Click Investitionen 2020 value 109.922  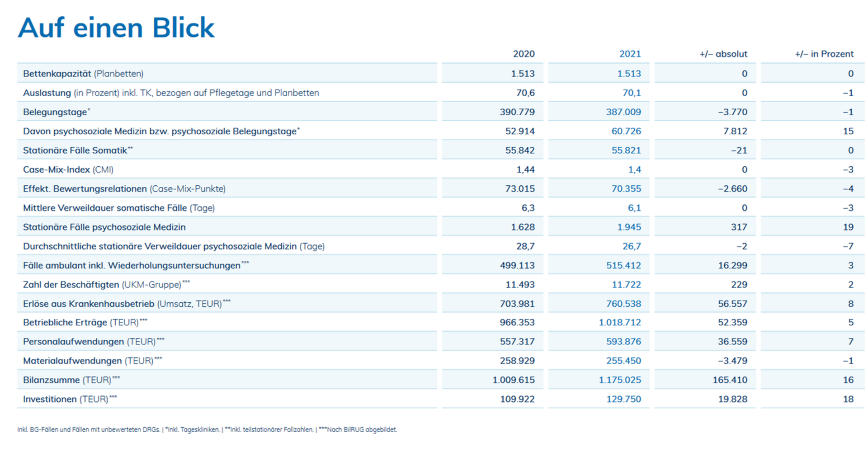(x=517, y=399)
